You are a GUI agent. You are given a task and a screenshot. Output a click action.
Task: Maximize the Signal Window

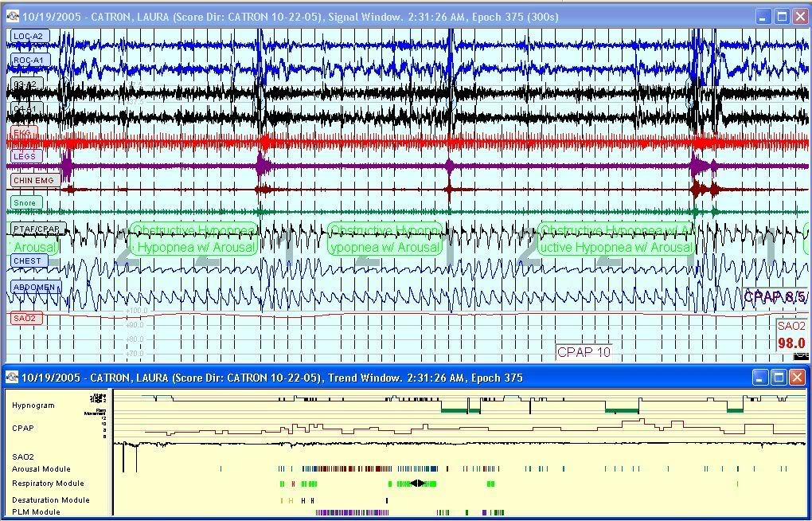(782, 17)
